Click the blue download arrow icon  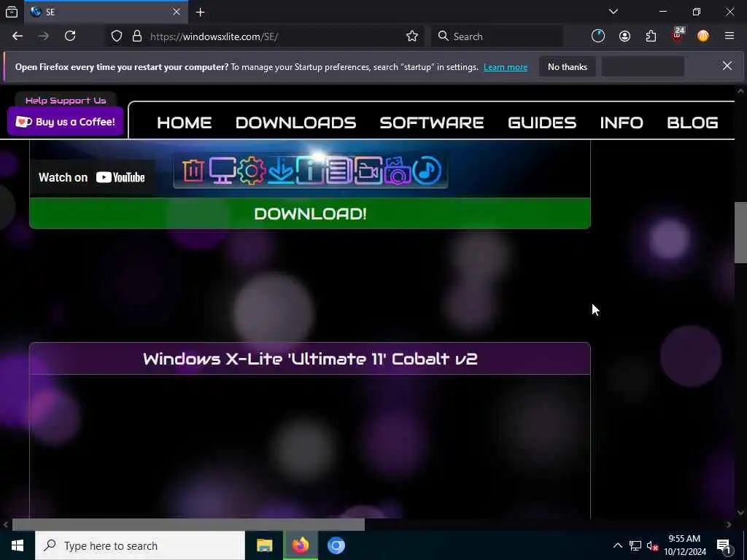pos(281,171)
